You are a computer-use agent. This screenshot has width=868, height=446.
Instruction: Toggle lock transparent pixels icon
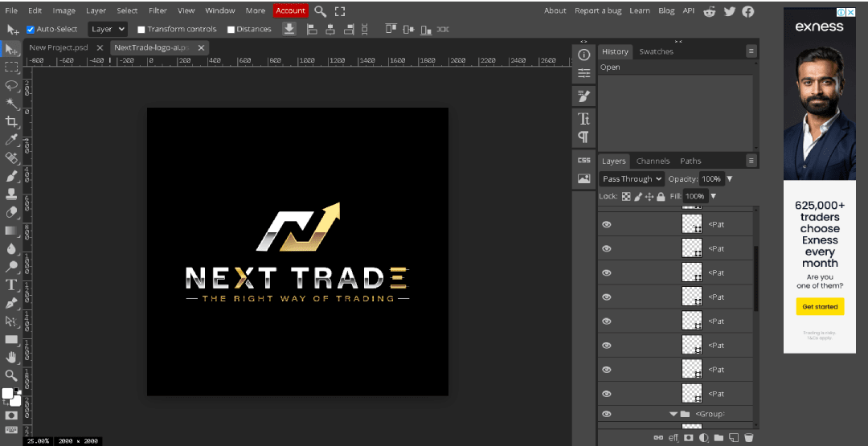pos(626,196)
